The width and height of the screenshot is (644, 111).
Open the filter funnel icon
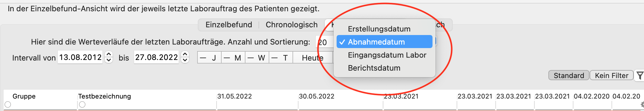pyautogui.click(x=640, y=75)
